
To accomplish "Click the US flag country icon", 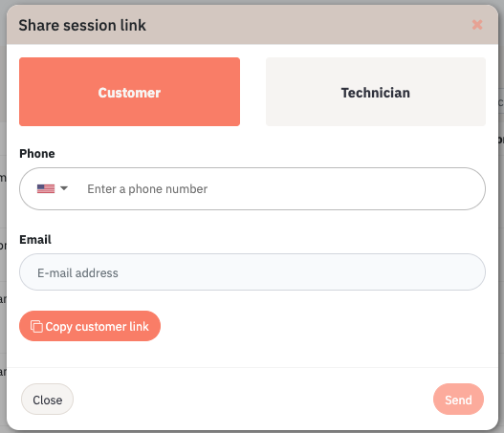I will tap(46, 188).
